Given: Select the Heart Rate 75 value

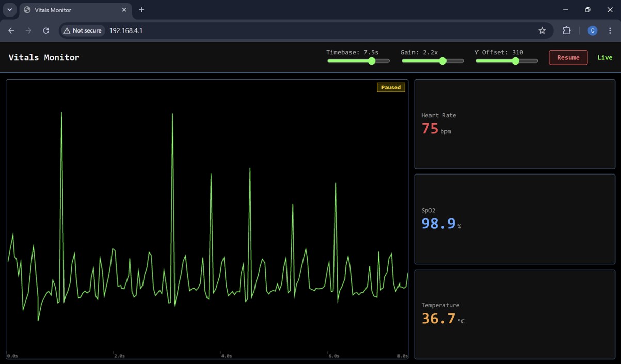Looking at the screenshot, I should (429, 128).
